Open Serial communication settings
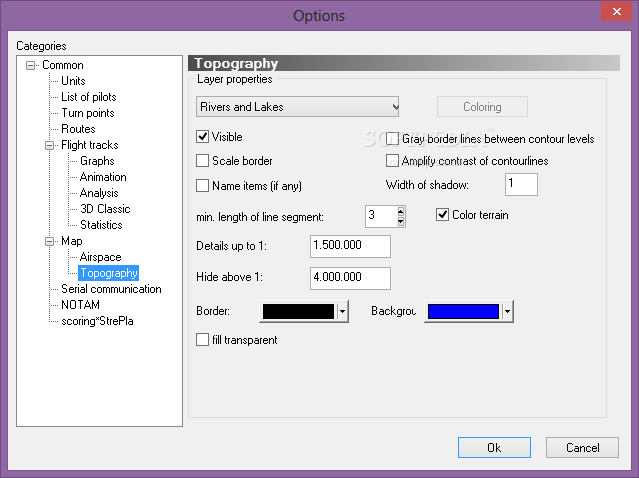The width and height of the screenshot is (639, 478). click(x=111, y=289)
